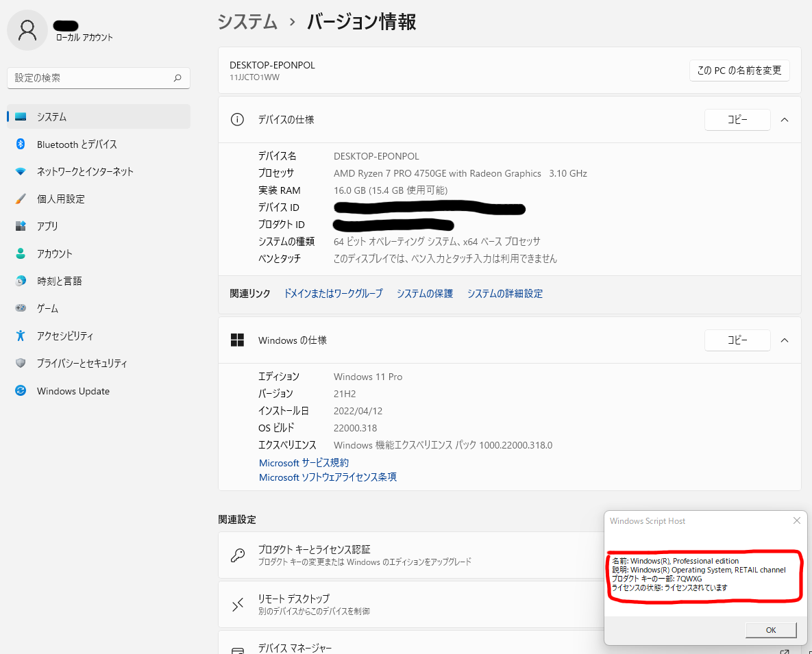Viewport: 812px width, 654px height.
Task: Copy the Windows の仕様 details
Action: click(x=737, y=340)
